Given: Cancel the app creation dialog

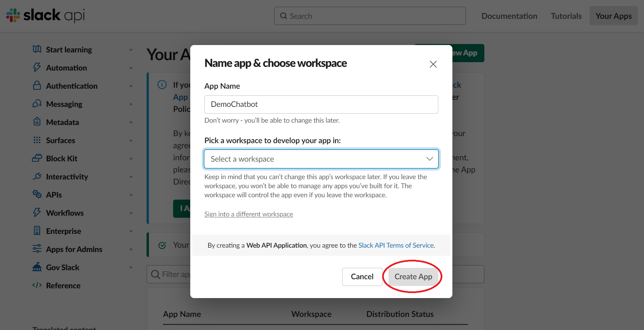Looking at the screenshot, I should pyautogui.click(x=362, y=277).
